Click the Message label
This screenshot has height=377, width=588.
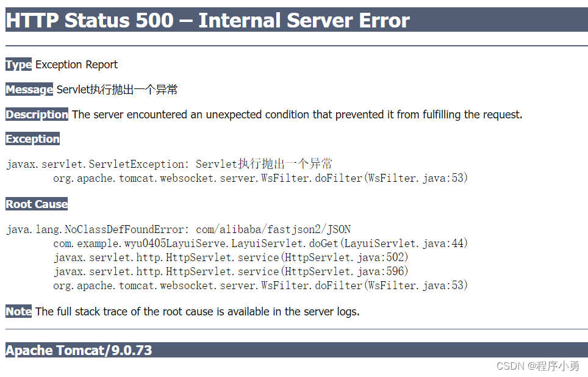coord(29,89)
